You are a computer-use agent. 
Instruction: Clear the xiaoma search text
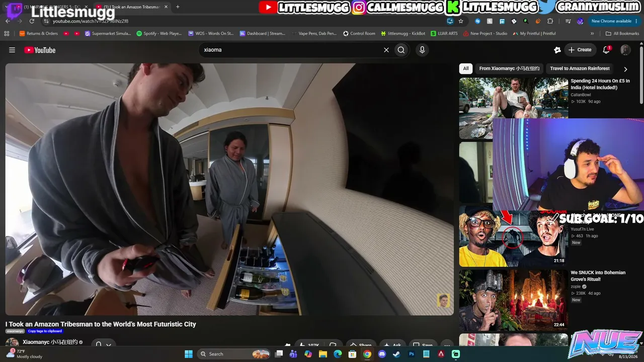(x=386, y=50)
